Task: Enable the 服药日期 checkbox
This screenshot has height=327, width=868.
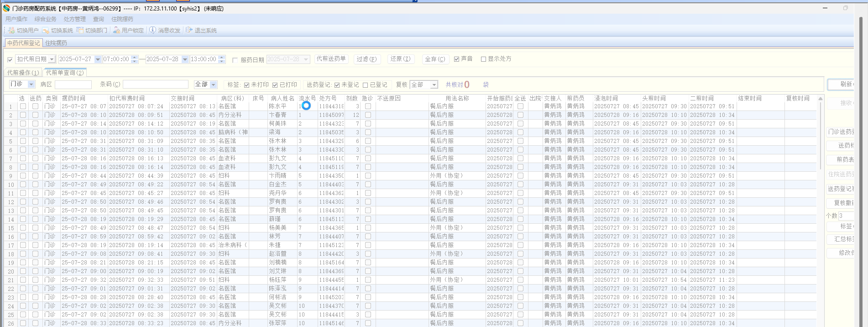Action: (235, 60)
